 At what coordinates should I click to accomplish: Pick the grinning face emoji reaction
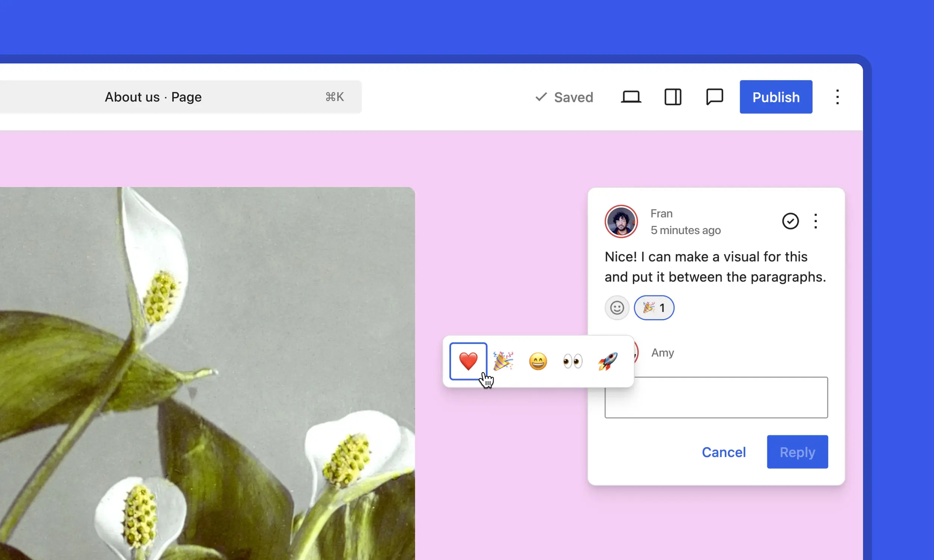coord(538,361)
